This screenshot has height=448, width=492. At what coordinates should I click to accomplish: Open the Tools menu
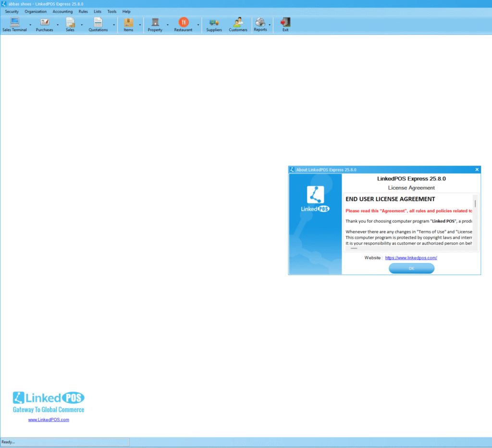pos(112,12)
